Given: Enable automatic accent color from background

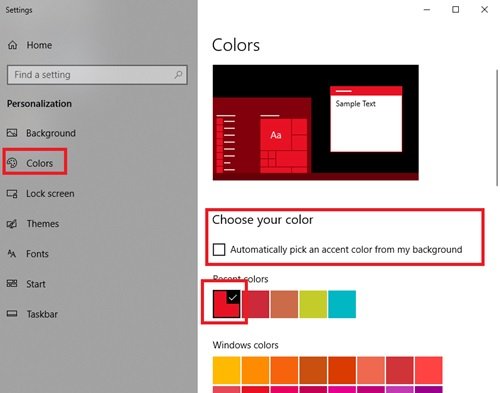Looking at the screenshot, I should coord(219,249).
